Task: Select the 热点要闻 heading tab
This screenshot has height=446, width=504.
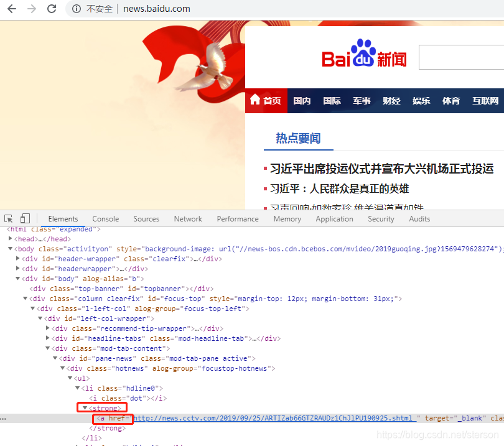Action: (x=298, y=139)
